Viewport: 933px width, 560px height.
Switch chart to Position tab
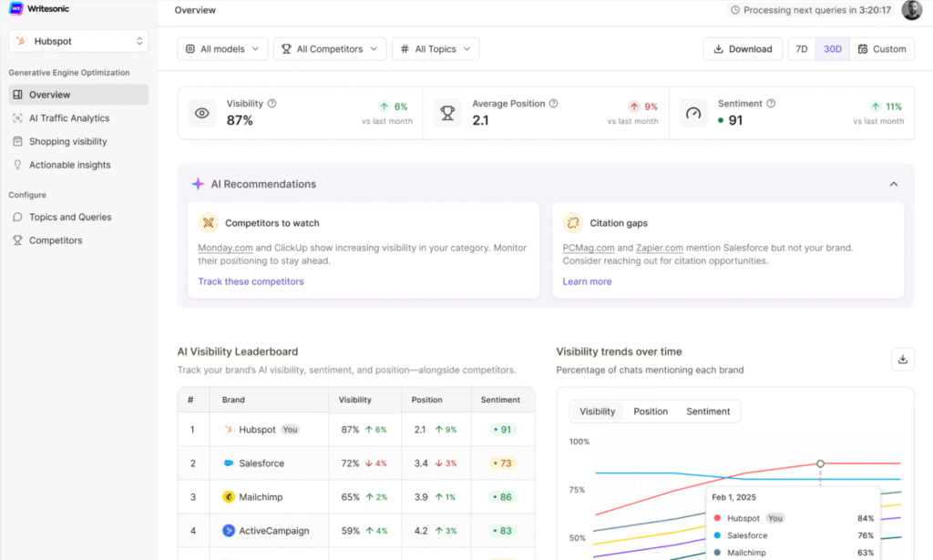(x=651, y=412)
